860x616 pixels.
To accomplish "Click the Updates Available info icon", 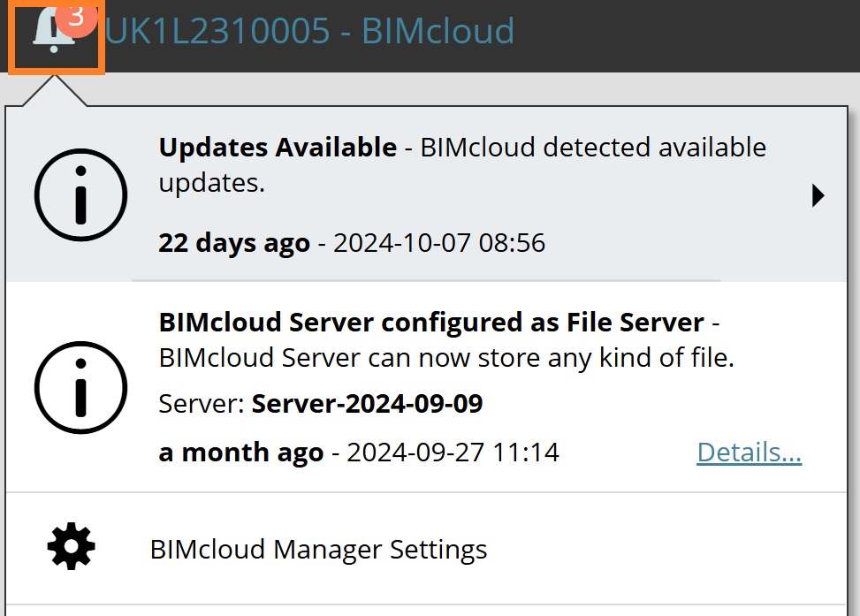I will [80, 194].
